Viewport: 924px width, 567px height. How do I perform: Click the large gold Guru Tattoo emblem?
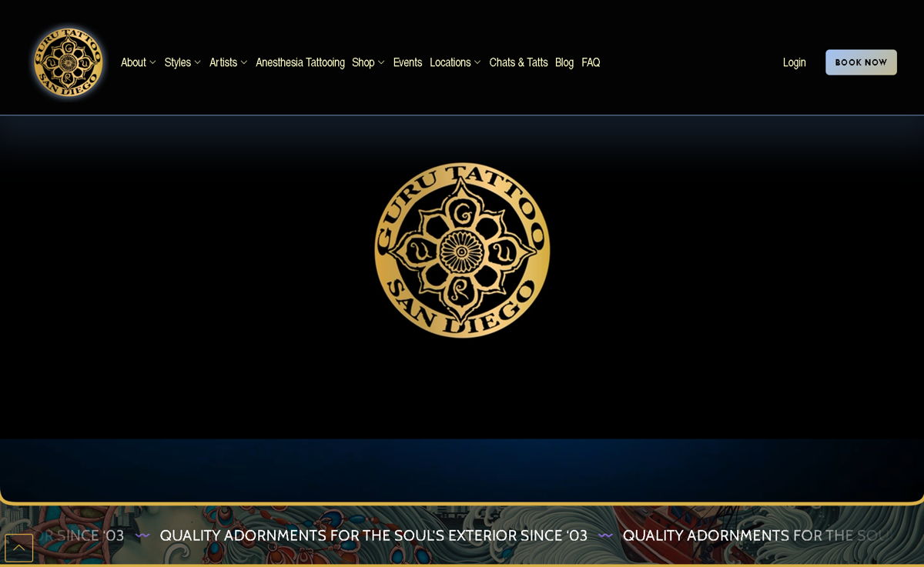click(462, 250)
